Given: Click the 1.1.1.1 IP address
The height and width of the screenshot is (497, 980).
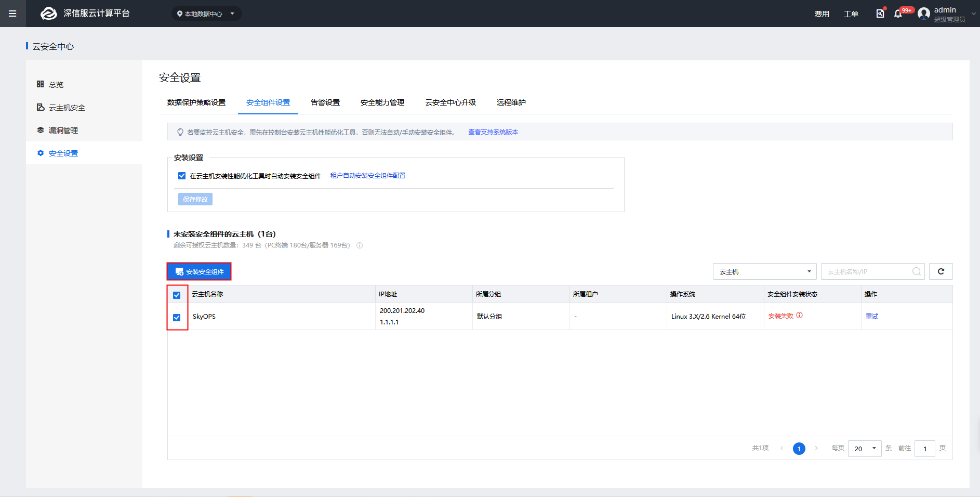Looking at the screenshot, I should point(389,322).
